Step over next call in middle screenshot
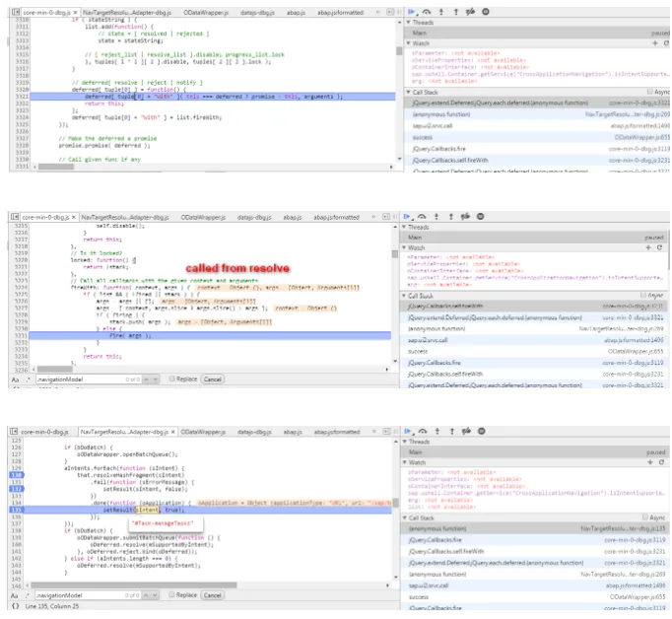The height and width of the screenshot is (619, 672). 422,217
